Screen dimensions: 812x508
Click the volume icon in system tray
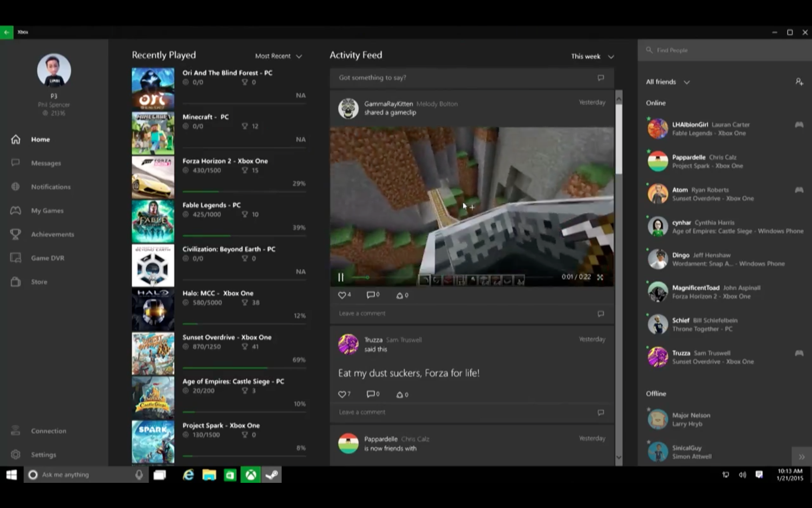(742, 475)
